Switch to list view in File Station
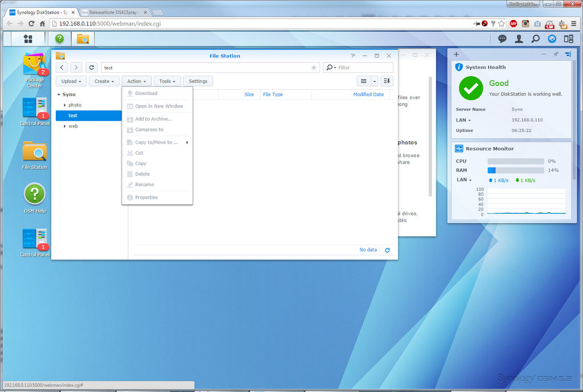The width and height of the screenshot is (583, 392). [x=364, y=81]
